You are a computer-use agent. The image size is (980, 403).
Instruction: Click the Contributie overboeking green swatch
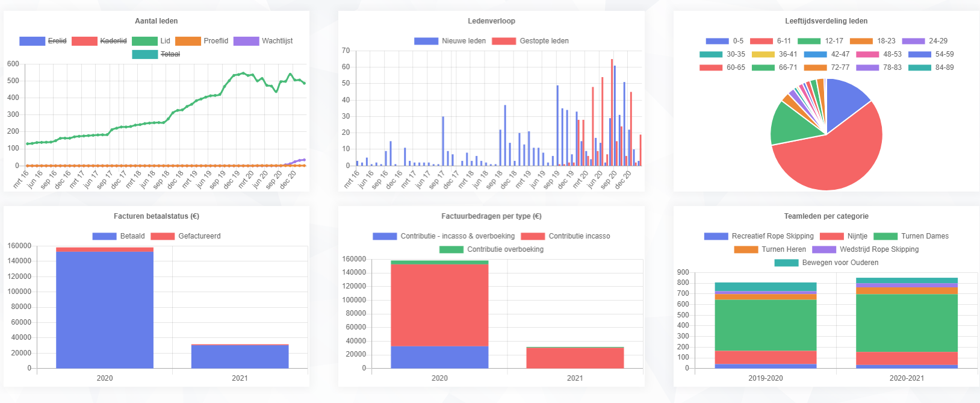point(451,249)
